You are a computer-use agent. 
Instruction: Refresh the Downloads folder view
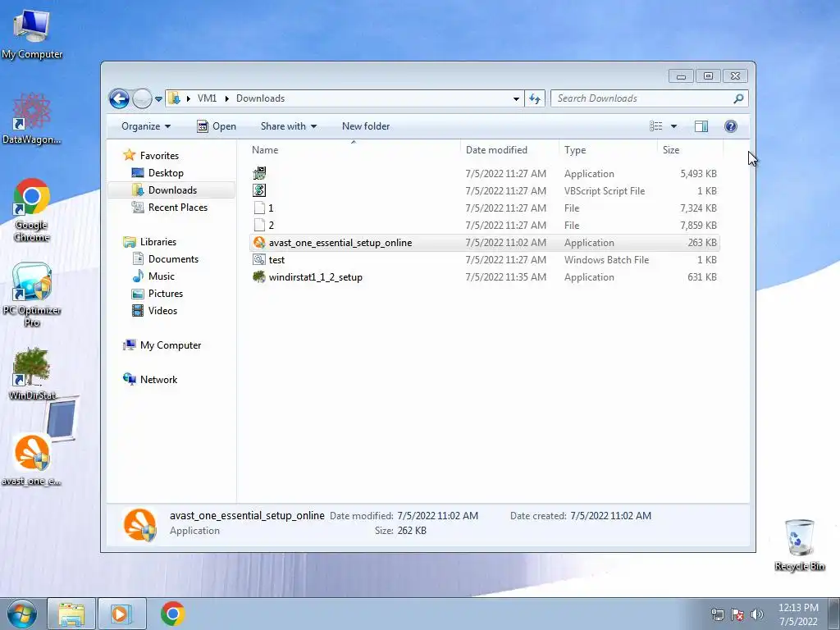[535, 98]
